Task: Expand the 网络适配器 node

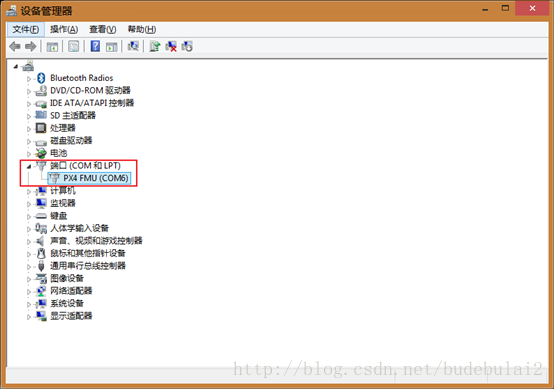Action: tap(29, 292)
